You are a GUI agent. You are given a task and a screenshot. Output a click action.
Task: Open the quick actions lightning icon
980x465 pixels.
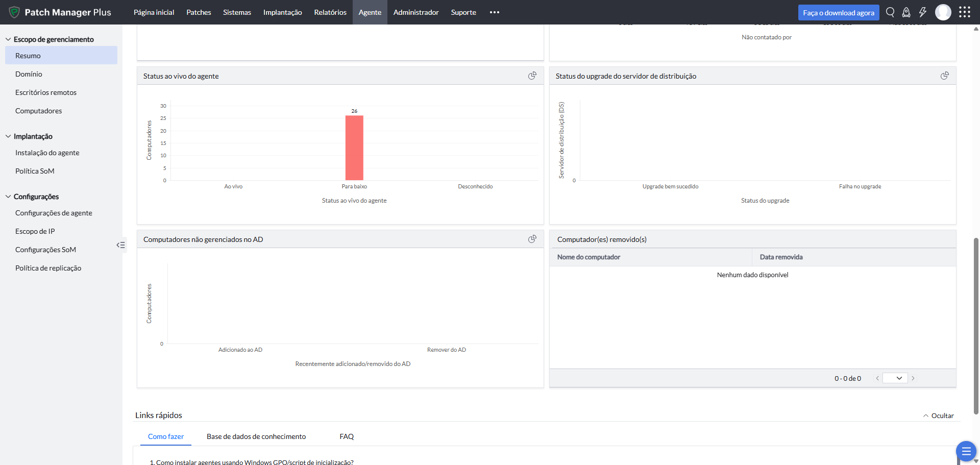[923, 12]
